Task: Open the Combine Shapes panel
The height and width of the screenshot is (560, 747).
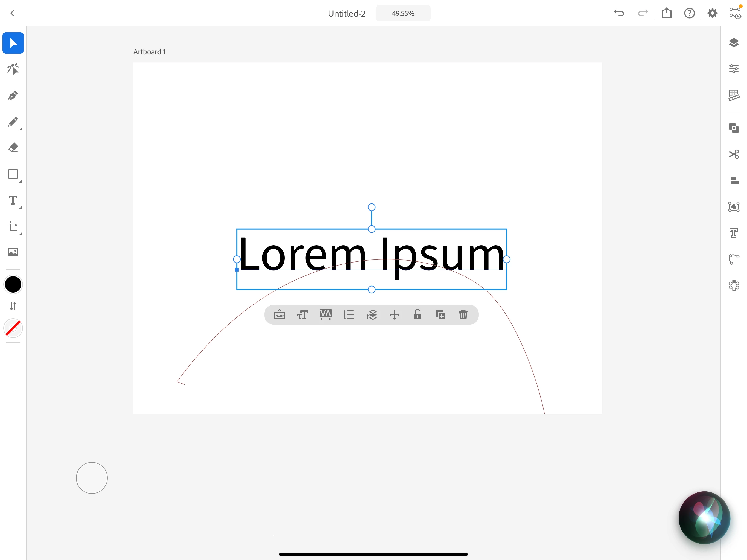Action: (x=734, y=128)
